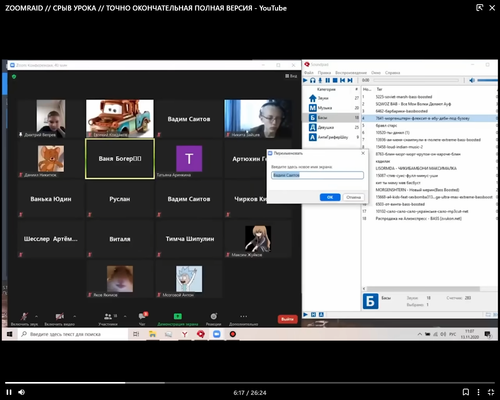Click the Lightning McQueen Mater car video tile
The width and height of the screenshot is (500, 400).
tap(120, 118)
